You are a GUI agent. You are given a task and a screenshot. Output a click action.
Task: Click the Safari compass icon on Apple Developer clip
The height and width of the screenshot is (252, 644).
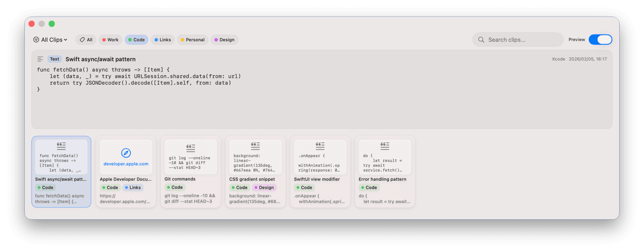[x=126, y=153]
